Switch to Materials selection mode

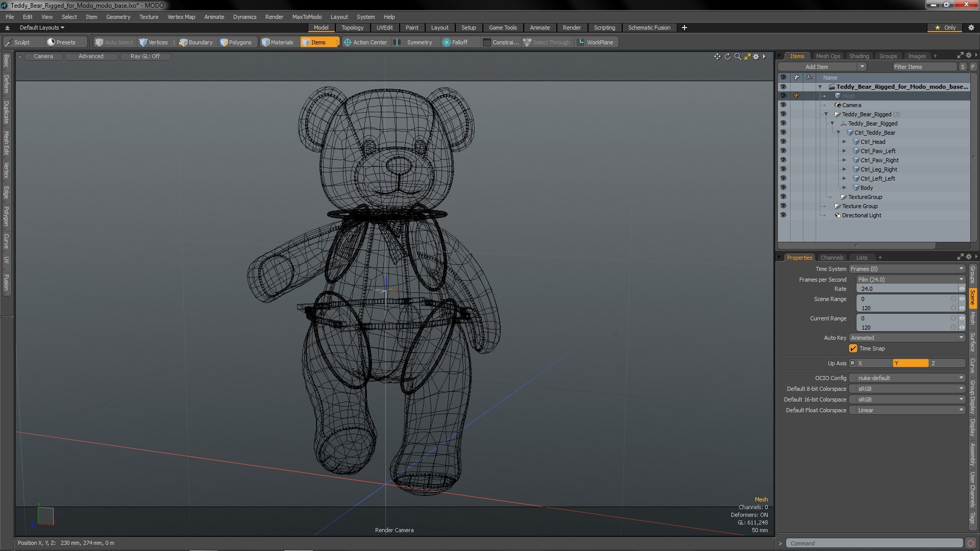pyautogui.click(x=278, y=42)
